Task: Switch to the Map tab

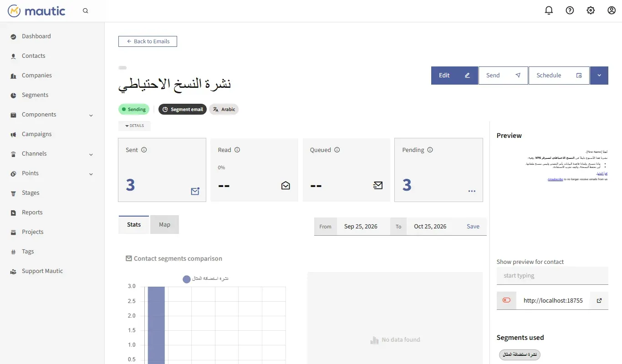Action: 164,225
